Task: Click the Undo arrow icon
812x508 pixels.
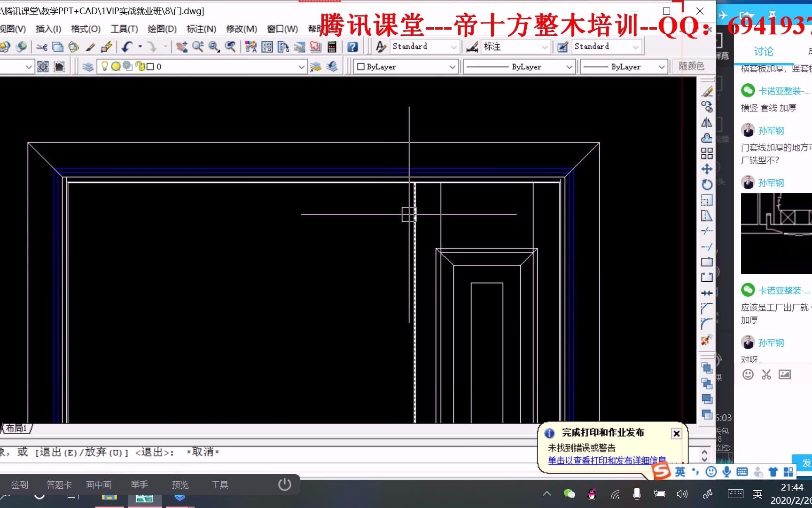Action: point(127,47)
